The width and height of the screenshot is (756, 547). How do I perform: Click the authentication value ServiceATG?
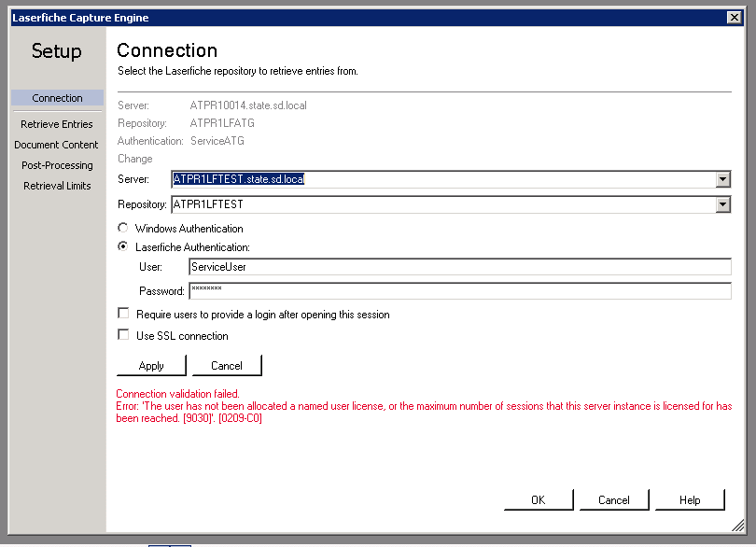(x=217, y=141)
